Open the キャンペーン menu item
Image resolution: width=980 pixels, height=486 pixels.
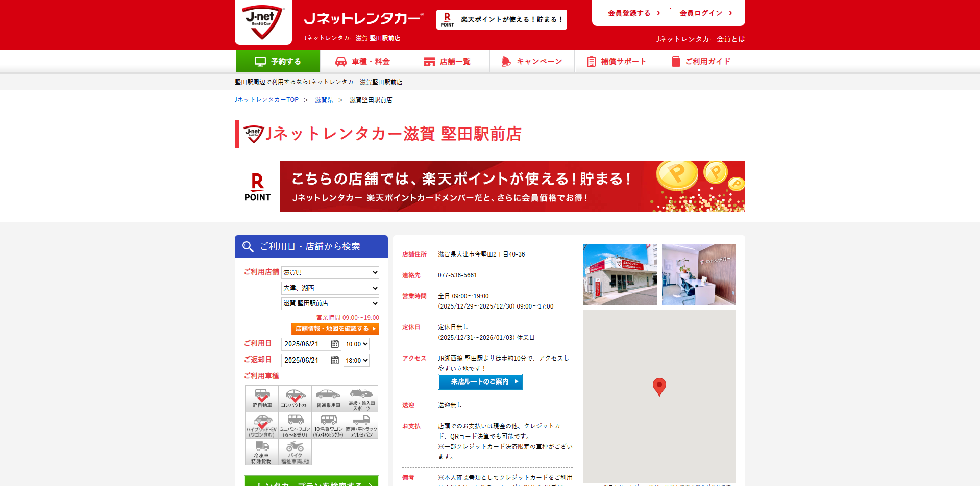[532, 61]
